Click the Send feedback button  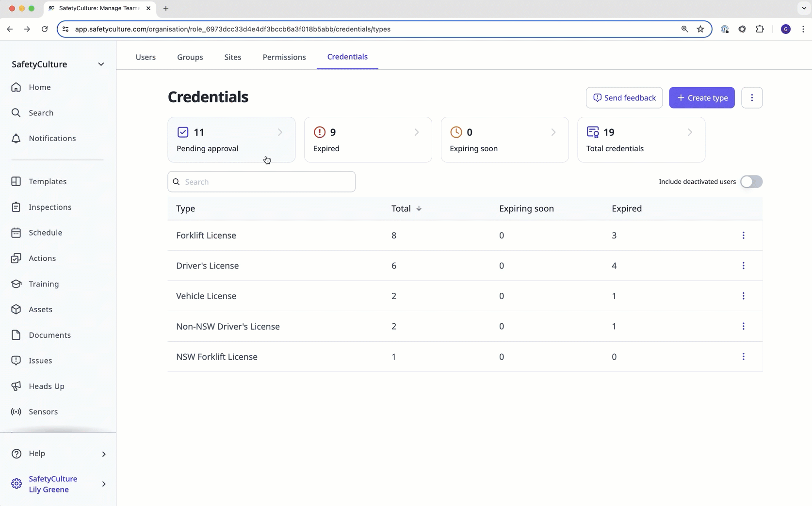point(624,98)
